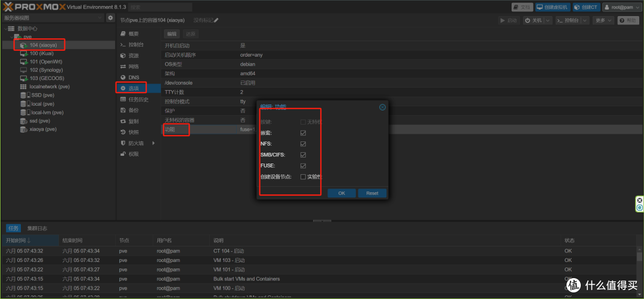Image resolution: width=644 pixels, height=299 pixels.
Task: Open the 备份 backup panel
Action: [x=134, y=110]
